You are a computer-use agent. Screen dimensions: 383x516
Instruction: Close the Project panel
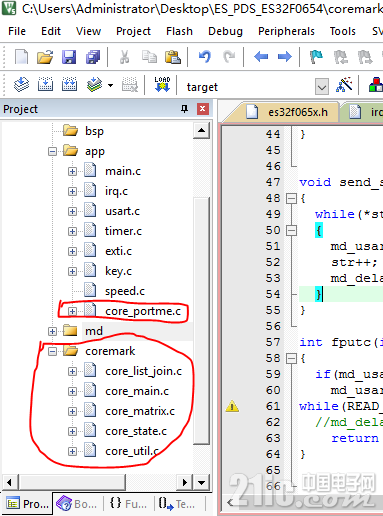point(203,109)
